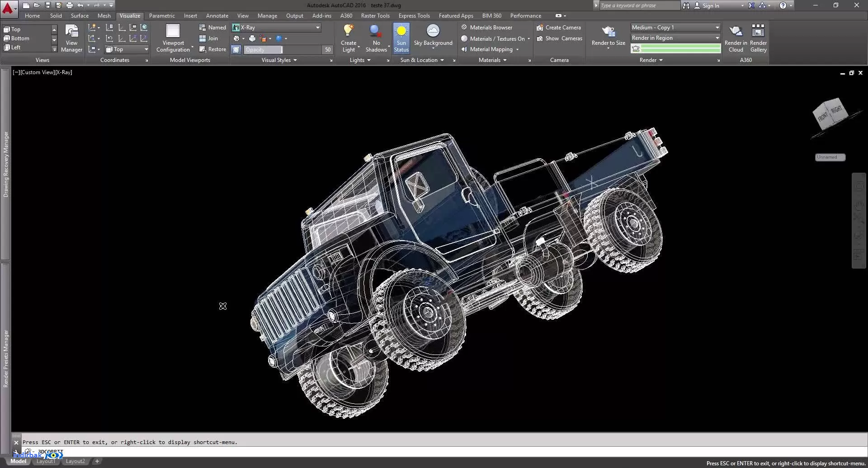
Task: Click the Opacity slider
Action: point(282,50)
